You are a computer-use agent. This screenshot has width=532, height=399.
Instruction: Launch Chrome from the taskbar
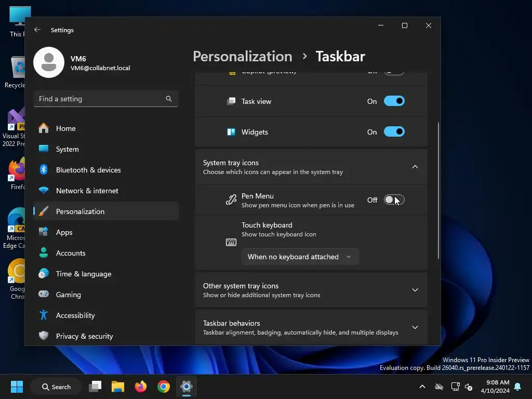[164, 387]
